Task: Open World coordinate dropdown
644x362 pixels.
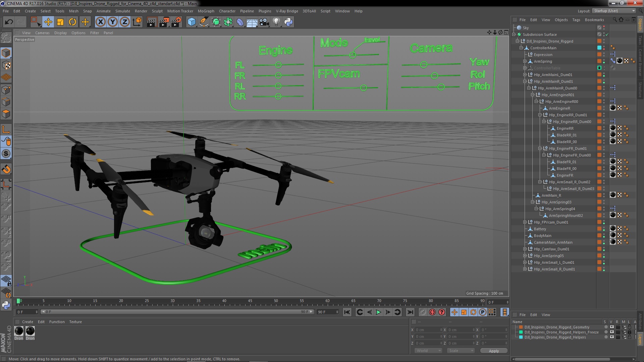Action: coord(428,351)
